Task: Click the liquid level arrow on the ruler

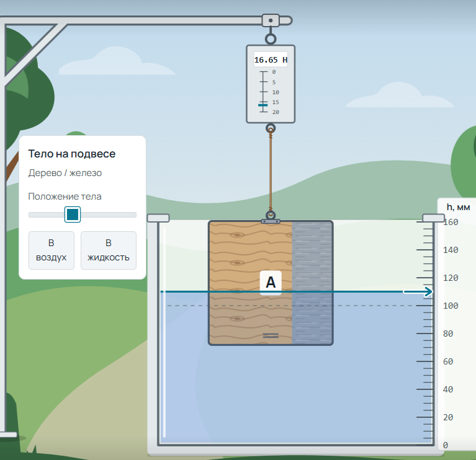Action: click(x=418, y=292)
